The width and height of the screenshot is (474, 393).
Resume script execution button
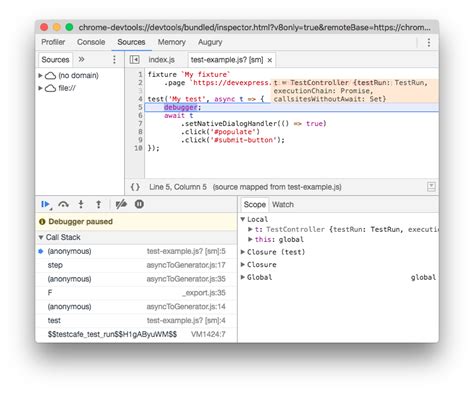coord(46,204)
